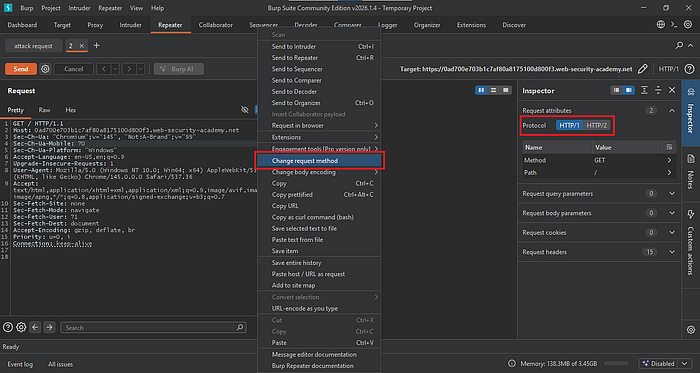Search Repeater tabs with the magnifier icon
This screenshot has height=373, width=700.
pos(679,46)
